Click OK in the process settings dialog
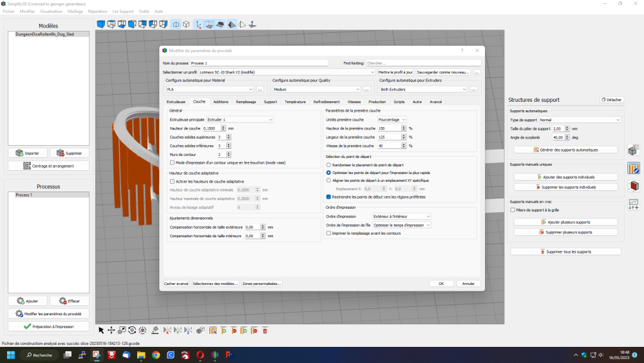 441,284
